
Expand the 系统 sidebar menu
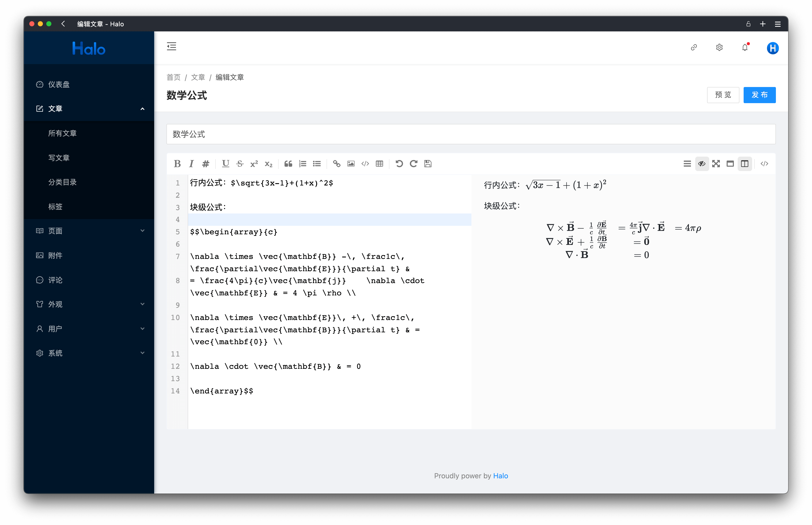pos(89,353)
